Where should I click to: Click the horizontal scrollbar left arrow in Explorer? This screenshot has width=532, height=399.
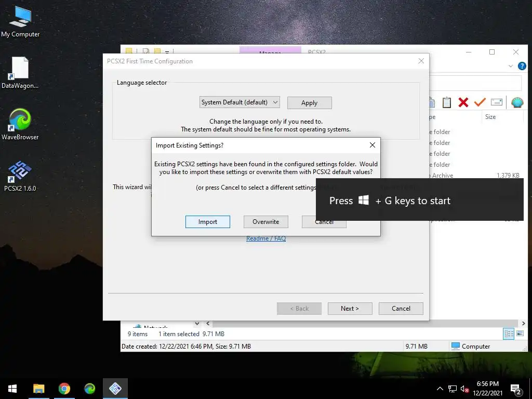click(208, 323)
